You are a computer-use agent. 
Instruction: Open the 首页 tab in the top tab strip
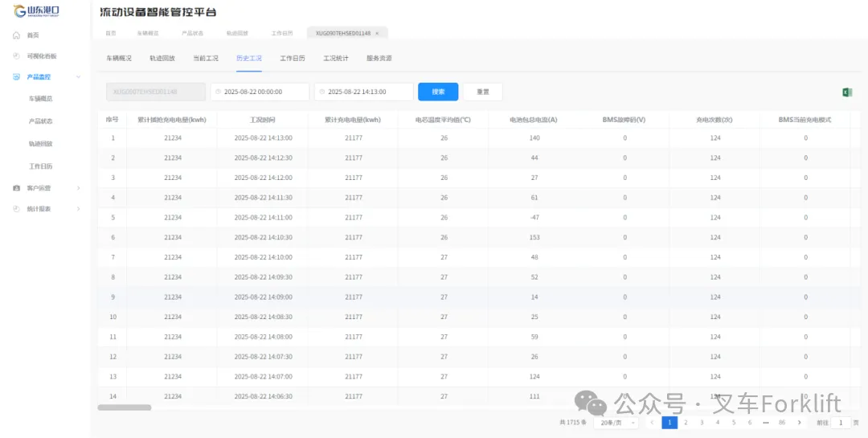111,33
